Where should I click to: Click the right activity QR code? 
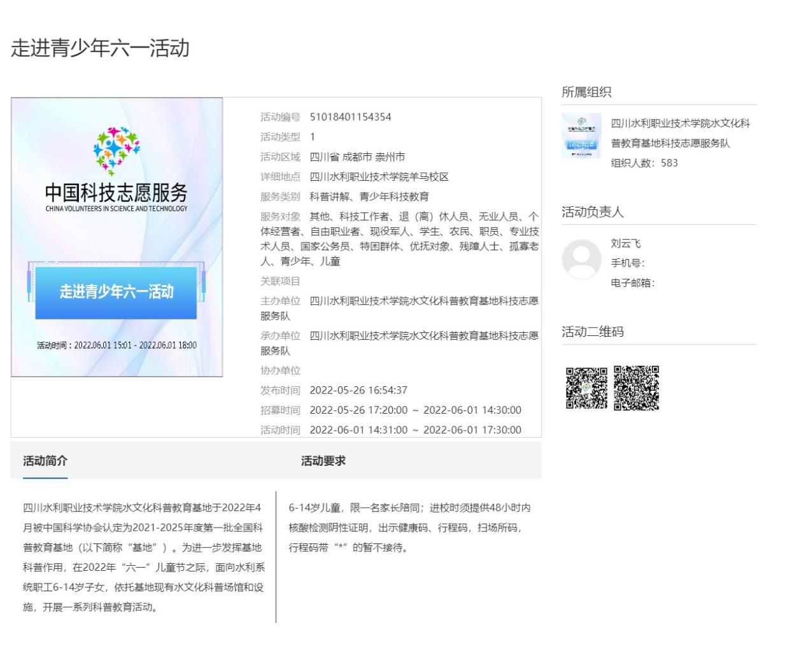pyautogui.click(x=636, y=388)
